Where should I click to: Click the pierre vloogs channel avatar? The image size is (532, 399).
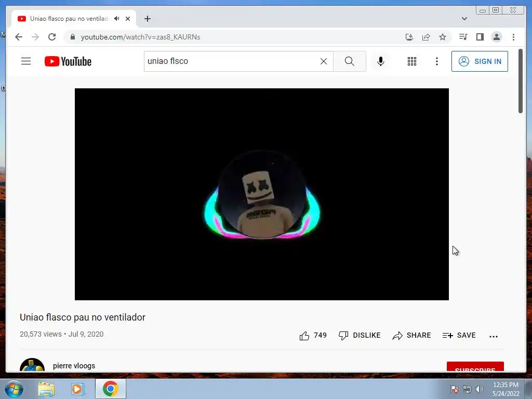32,365
